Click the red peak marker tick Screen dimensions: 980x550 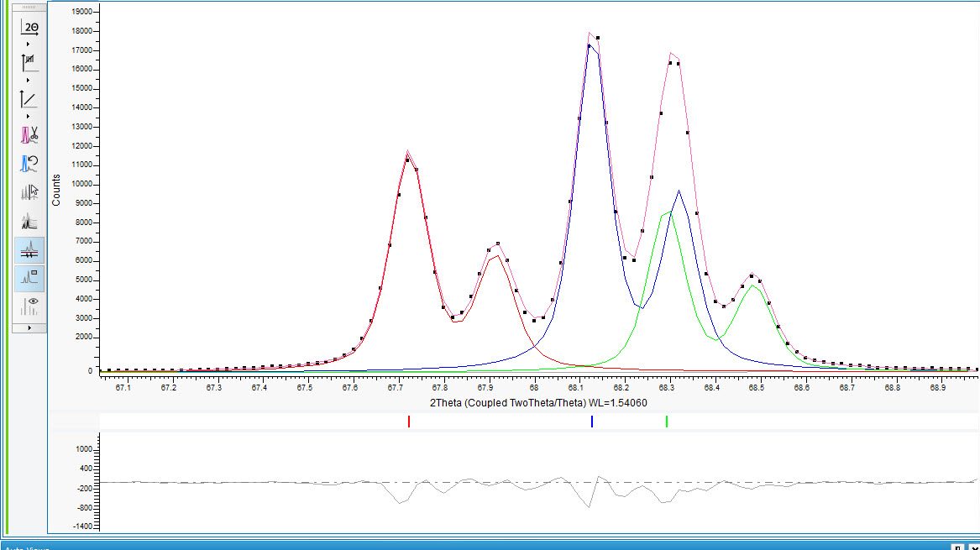click(x=409, y=422)
